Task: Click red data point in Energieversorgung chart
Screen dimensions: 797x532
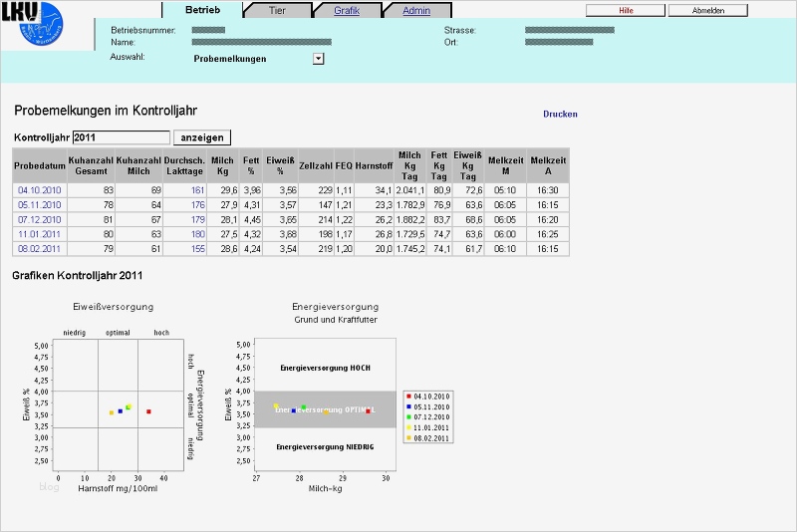Action: point(368,411)
